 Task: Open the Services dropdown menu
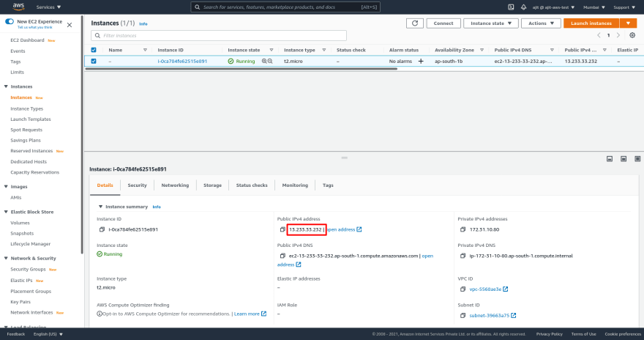[x=48, y=7]
